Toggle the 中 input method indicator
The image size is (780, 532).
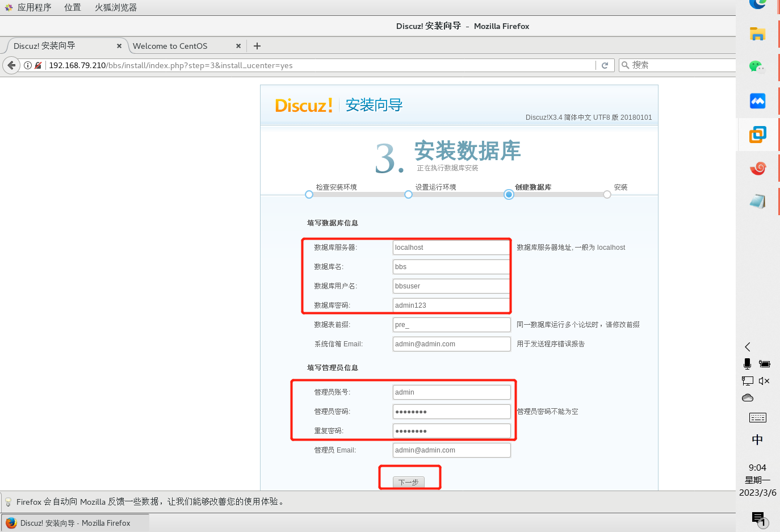[757, 440]
